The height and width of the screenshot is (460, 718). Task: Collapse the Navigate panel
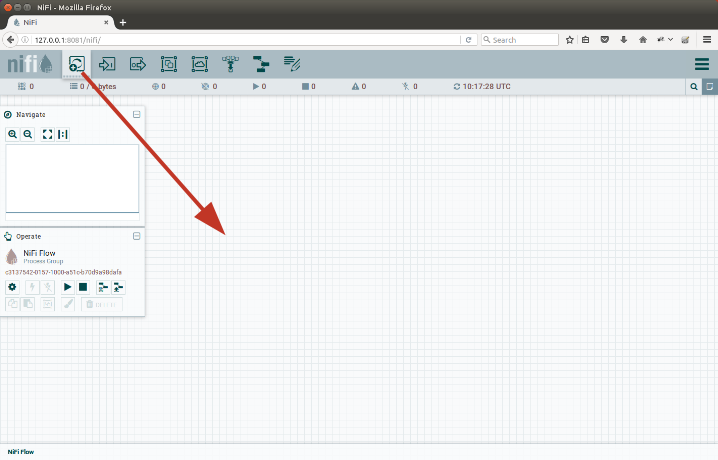[136, 114]
